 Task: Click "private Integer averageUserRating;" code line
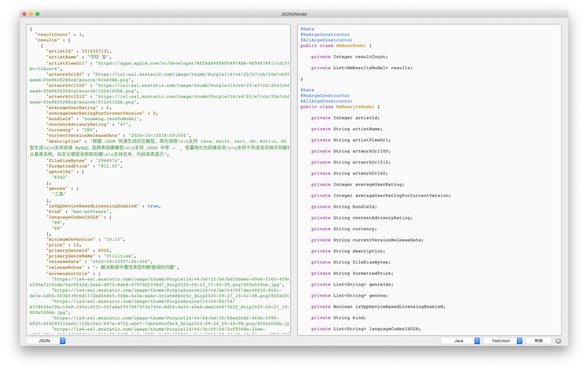(x=358, y=185)
